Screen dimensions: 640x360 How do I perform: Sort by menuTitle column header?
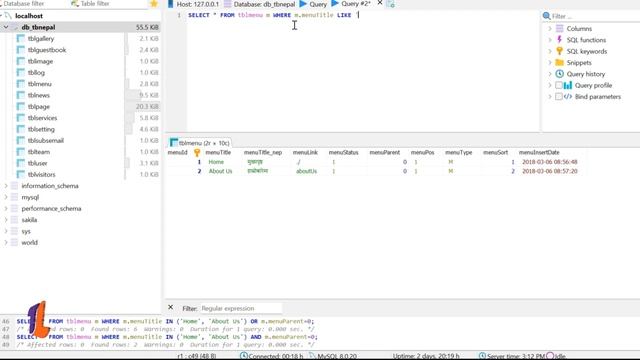point(218,153)
